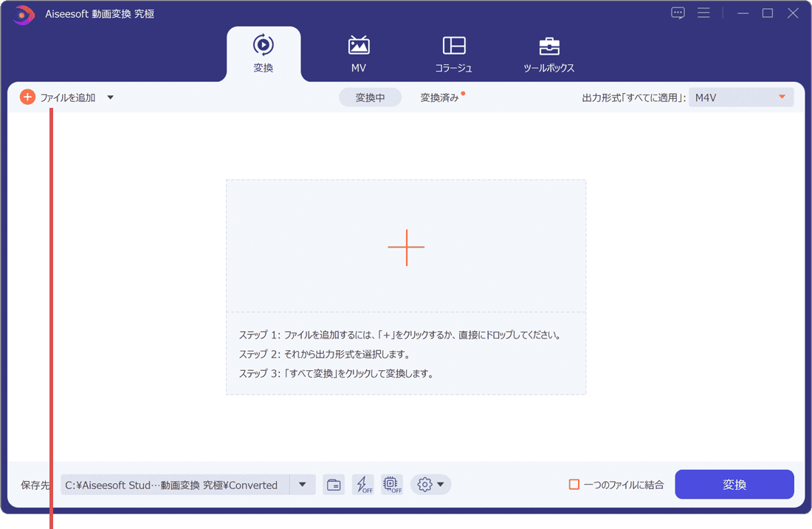Click the Aiseesoft logo top-left
812x529 pixels.
23,14
